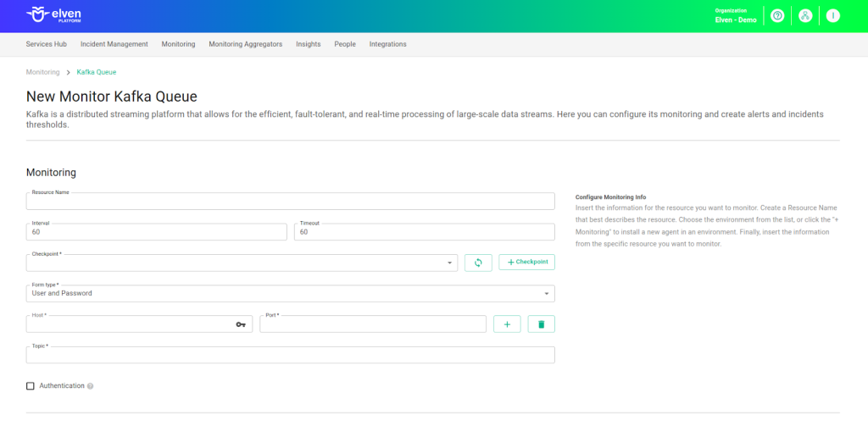Go to Monitoring Aggregators menu

(x=246, y=44)
